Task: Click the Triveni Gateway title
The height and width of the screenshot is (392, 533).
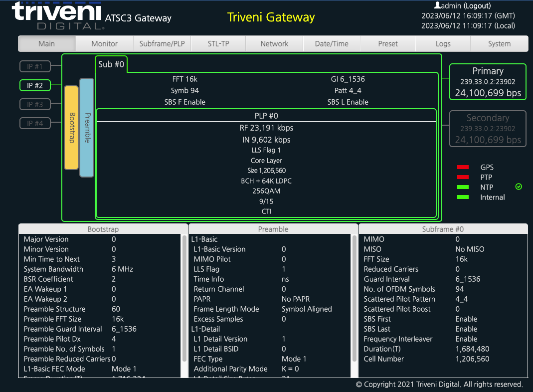Action: (271, 17)
